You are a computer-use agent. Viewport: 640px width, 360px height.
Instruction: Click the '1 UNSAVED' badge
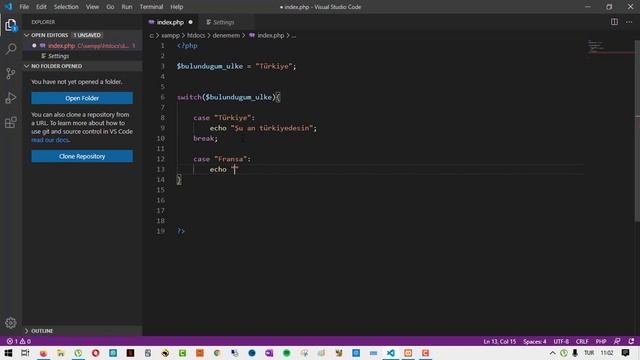(87, 35)
